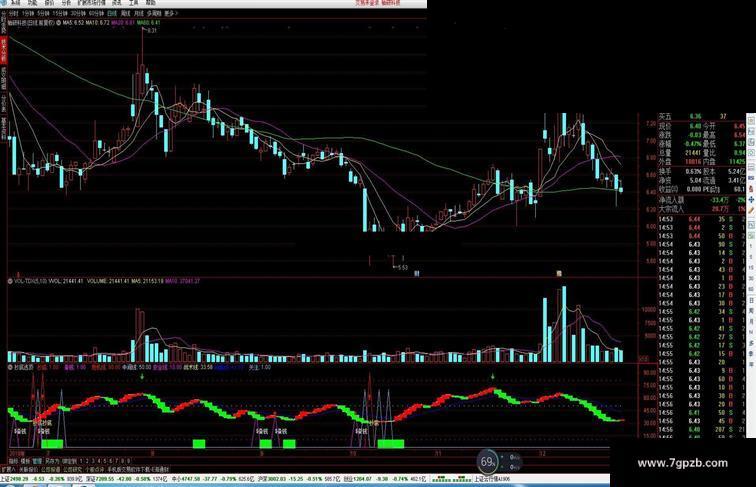The height and width of the screenshot is (487, 756).
Task: Switch chart to 分时 period
Action: [14, 14]
